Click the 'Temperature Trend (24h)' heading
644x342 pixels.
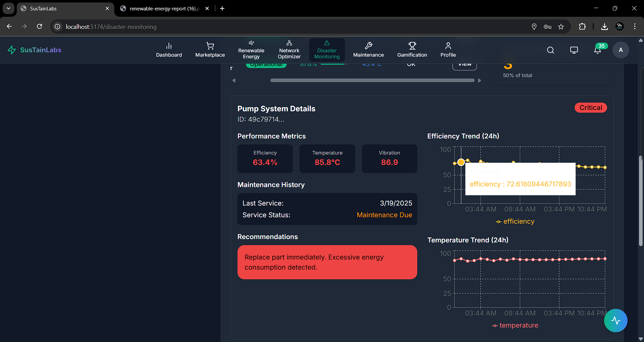468,240
